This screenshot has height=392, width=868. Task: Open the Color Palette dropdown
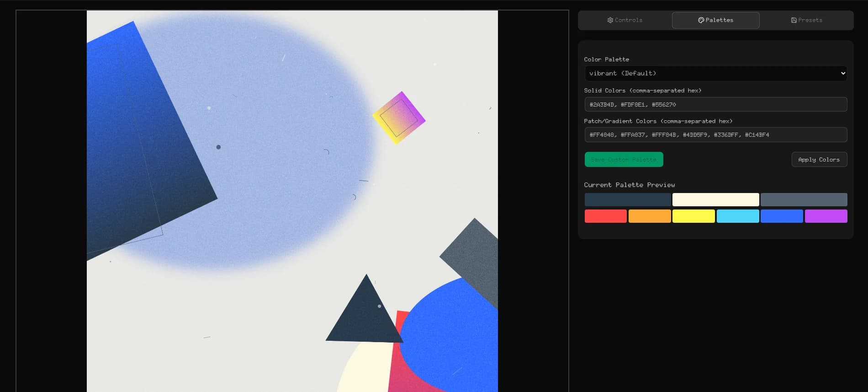click(x=715, y=73)
